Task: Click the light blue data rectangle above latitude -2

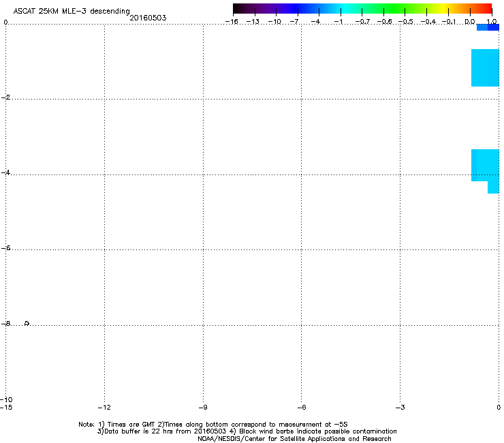Action: click(x=485, y=68)
